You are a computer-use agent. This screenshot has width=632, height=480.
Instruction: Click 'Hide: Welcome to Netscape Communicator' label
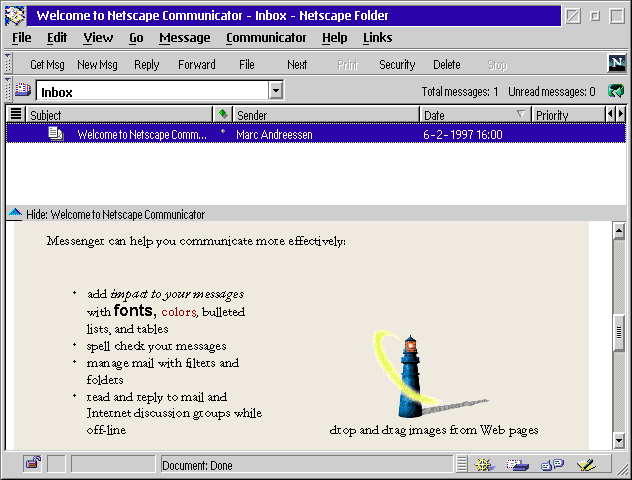click(x=115, y=214)
